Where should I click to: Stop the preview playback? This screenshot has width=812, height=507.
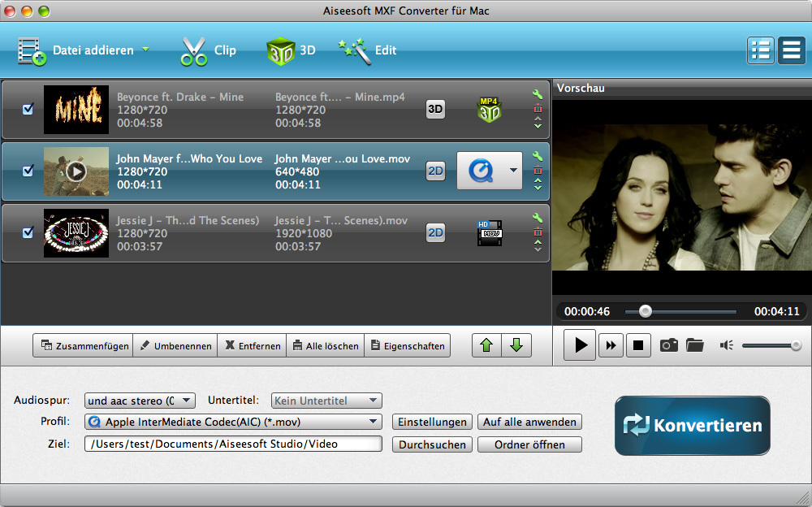click(638, 345)
